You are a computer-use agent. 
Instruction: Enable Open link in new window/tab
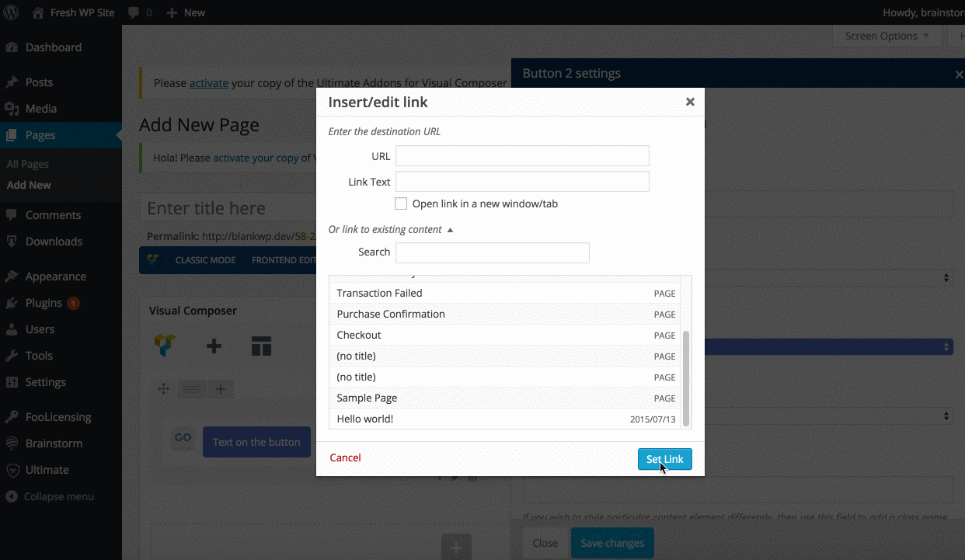(401, 203)
